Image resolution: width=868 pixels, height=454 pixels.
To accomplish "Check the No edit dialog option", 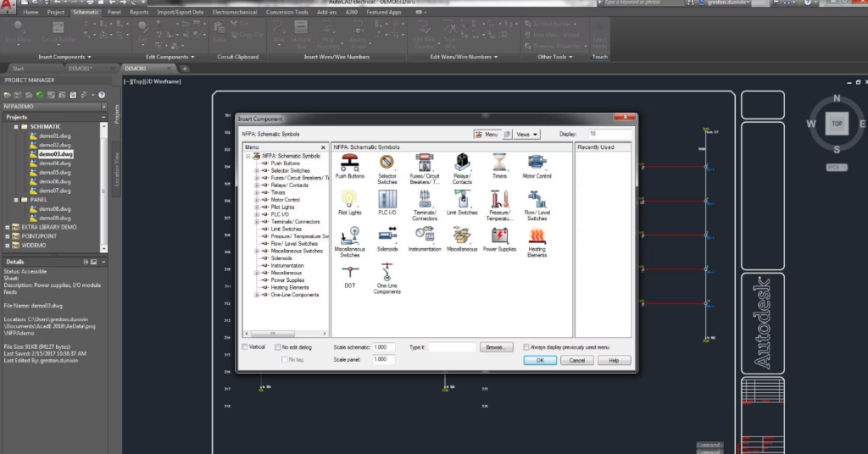I will (x=278, y=347).
